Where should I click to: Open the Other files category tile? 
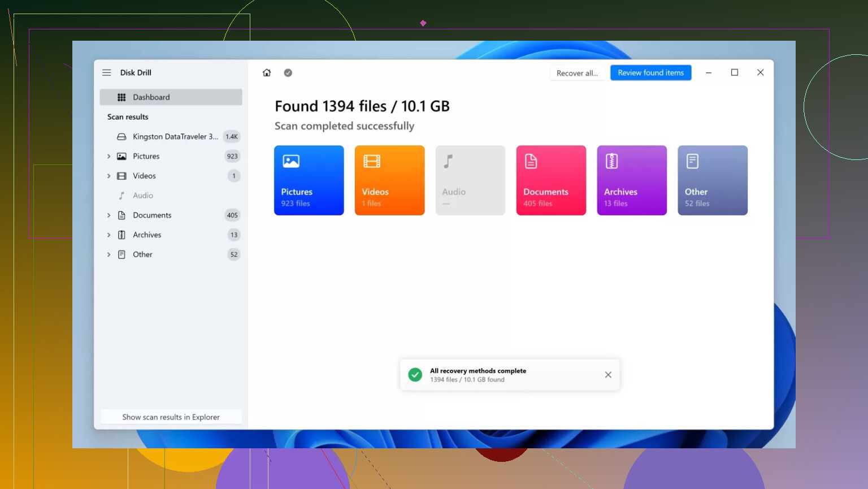pos(712,180)
